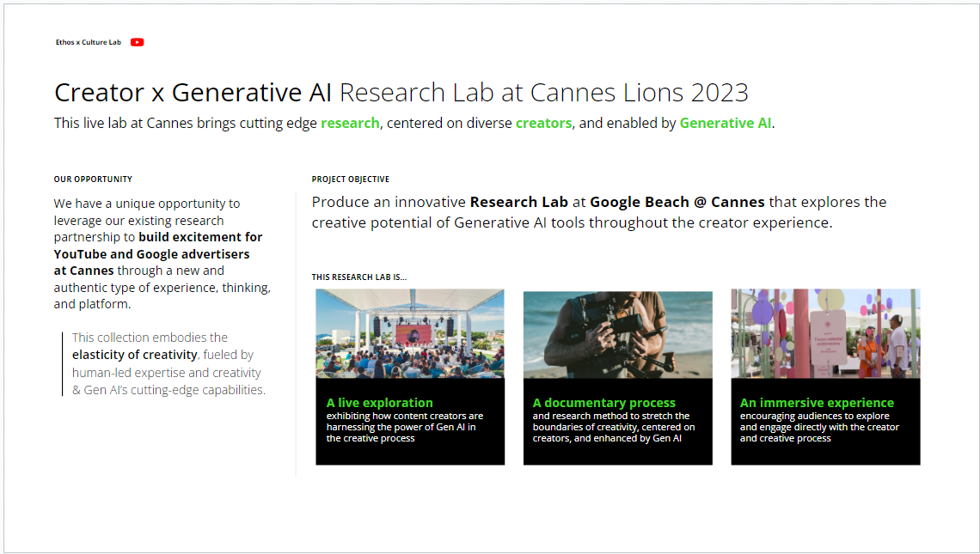Click the 'A documentary process' green heading
The height and width of the screenshot is (554, 980).
click(603, 403)
